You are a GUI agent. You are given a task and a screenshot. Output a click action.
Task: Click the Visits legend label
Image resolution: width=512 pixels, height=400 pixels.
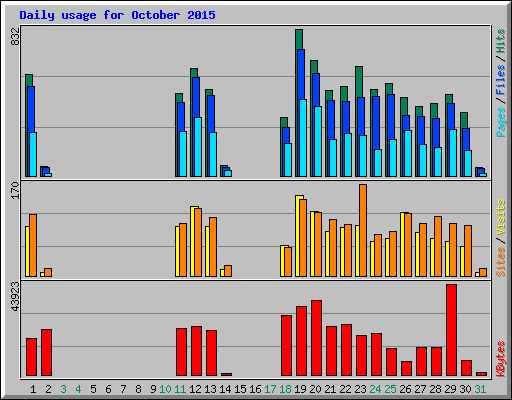[501, 217]
